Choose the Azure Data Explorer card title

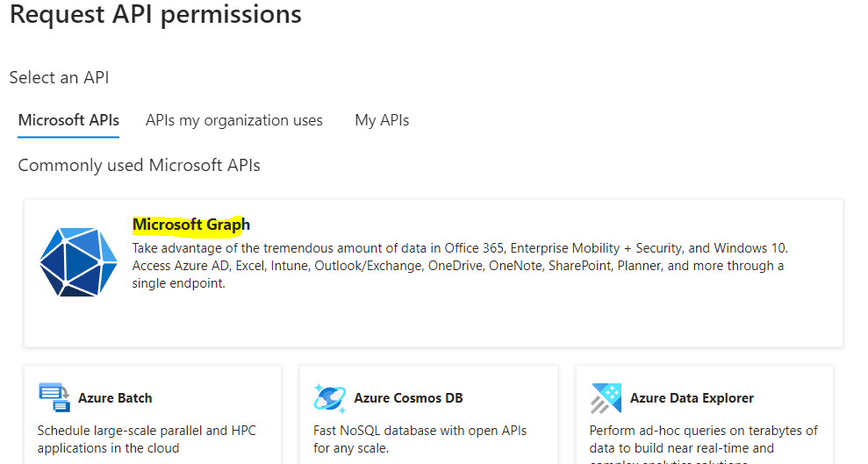coord(692,398)
